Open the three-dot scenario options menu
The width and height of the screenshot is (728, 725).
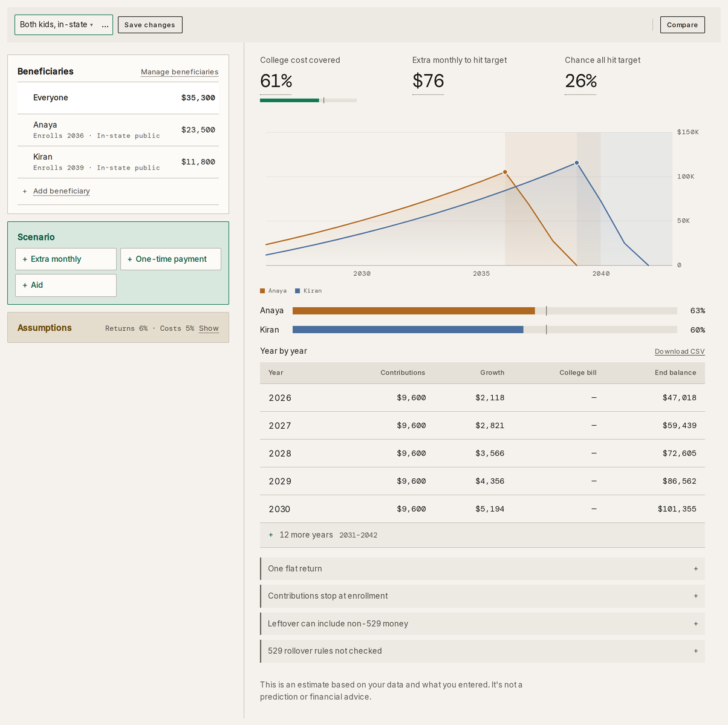click(x=105, y=25)
